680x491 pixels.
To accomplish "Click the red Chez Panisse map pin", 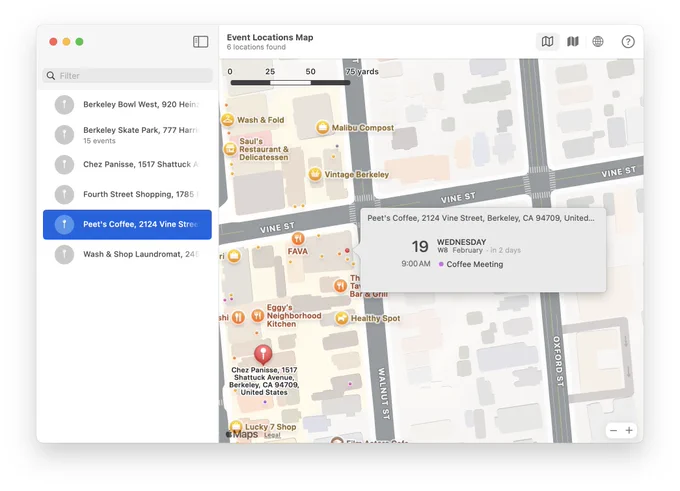I will coord(263,354).
